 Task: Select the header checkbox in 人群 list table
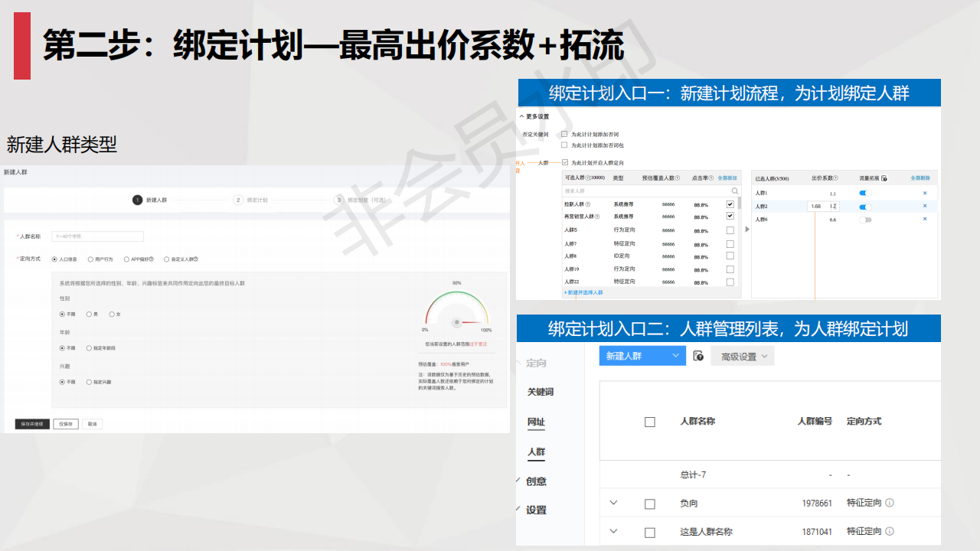650,422
